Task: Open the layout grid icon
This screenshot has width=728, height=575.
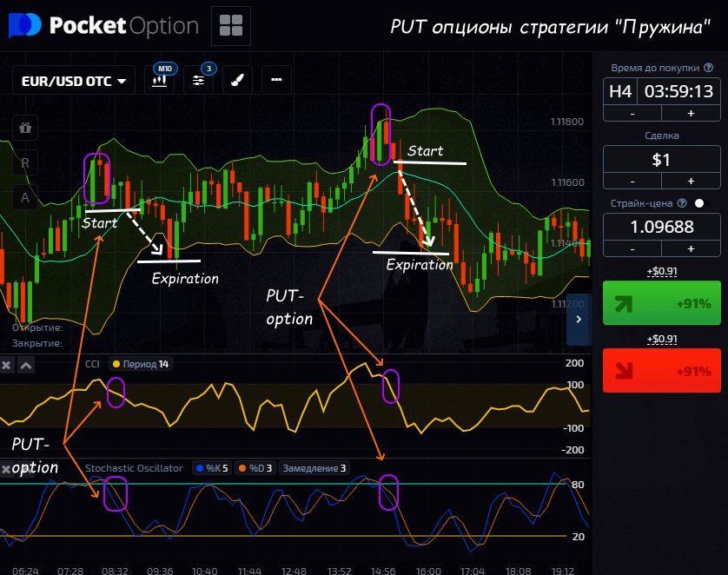Action: 230,25
